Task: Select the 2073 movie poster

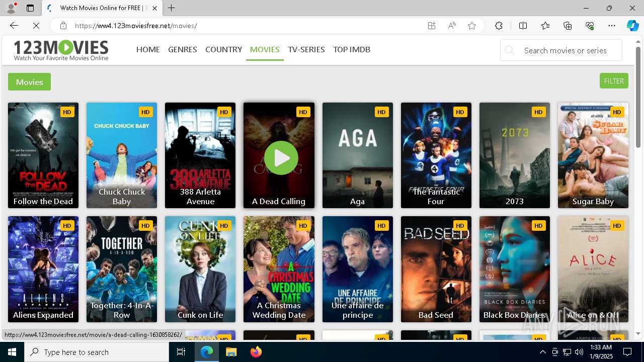Action: [x=515, y=155]
